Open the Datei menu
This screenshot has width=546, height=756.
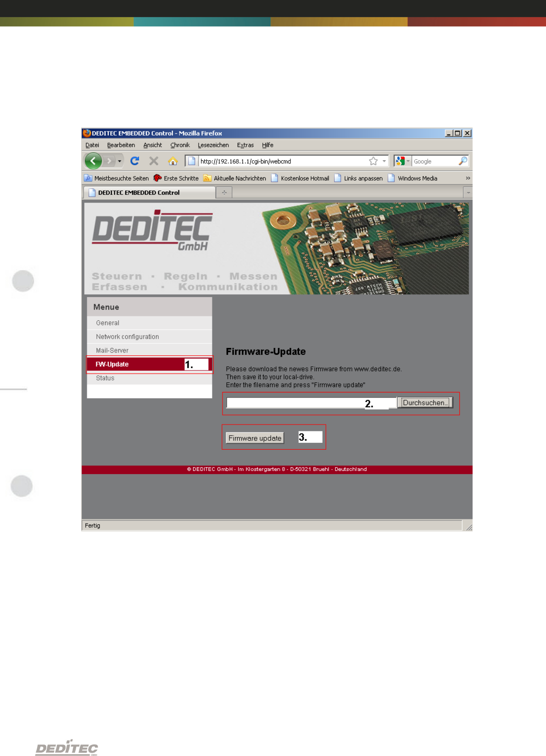click(x=92, y=145)
